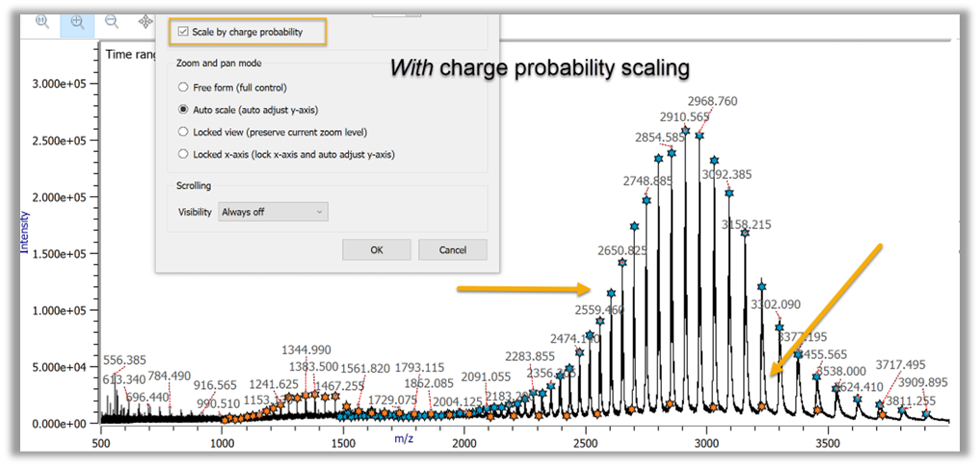Click peak label 1344.990
980x466 pixels.
pos(306,349)
